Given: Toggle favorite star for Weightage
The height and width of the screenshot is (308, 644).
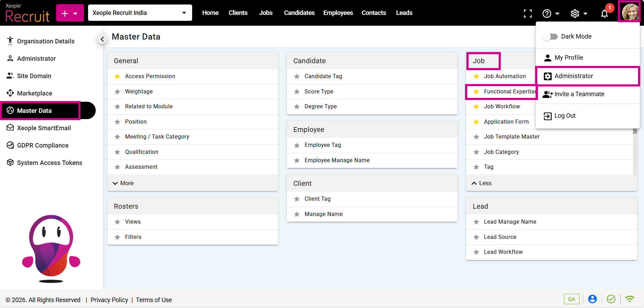Looking at the screenshot, I should click(118, 92).
